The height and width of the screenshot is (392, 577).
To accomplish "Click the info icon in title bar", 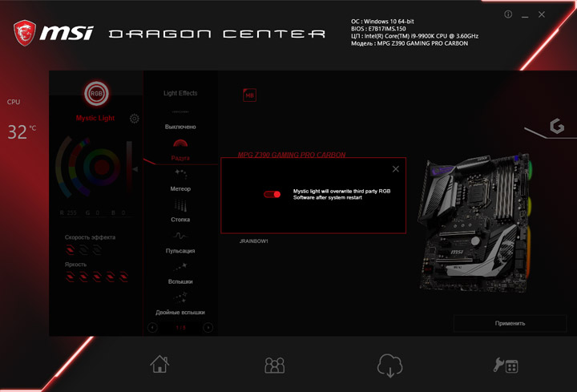I will 508,14.
